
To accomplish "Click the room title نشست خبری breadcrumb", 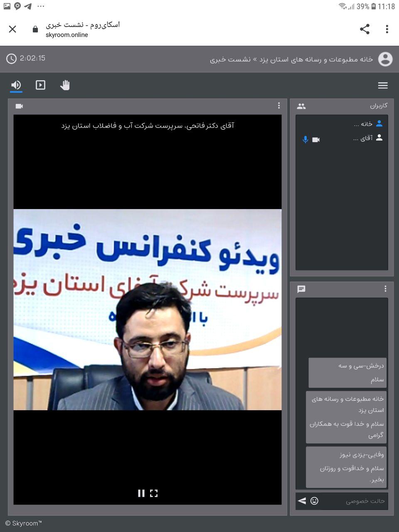I will pyautogui.click(x=230, y=59).
